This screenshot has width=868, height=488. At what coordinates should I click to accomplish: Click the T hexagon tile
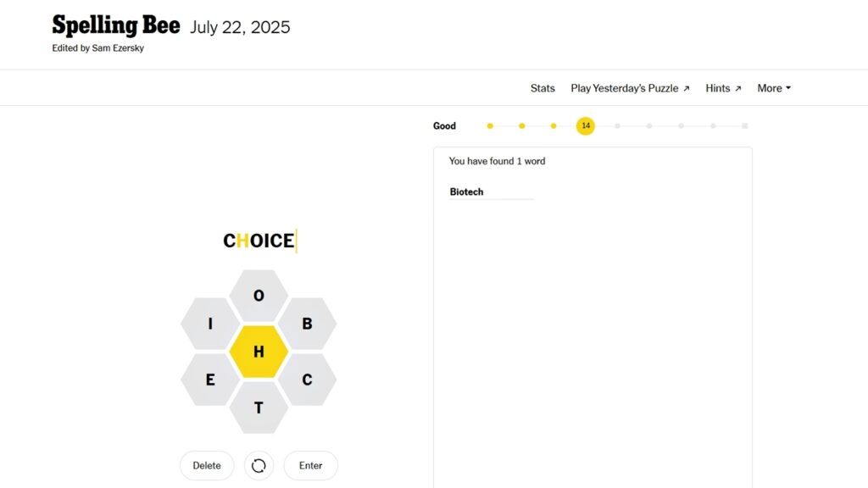tap(259, 408)
